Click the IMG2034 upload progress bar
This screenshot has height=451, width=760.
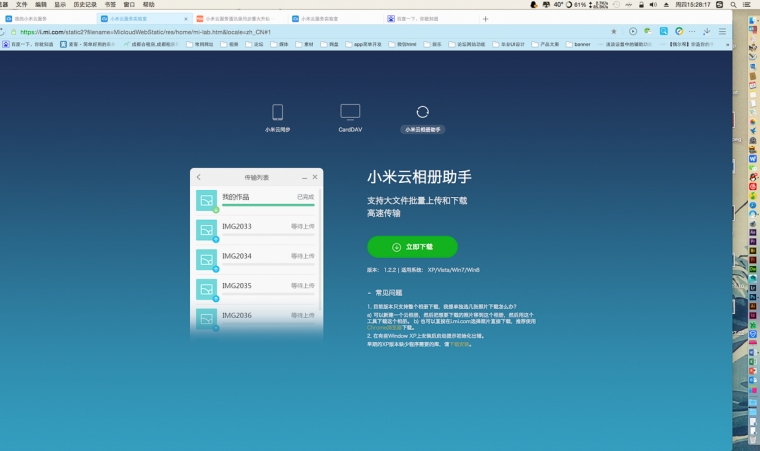click(x=268, y=264)
